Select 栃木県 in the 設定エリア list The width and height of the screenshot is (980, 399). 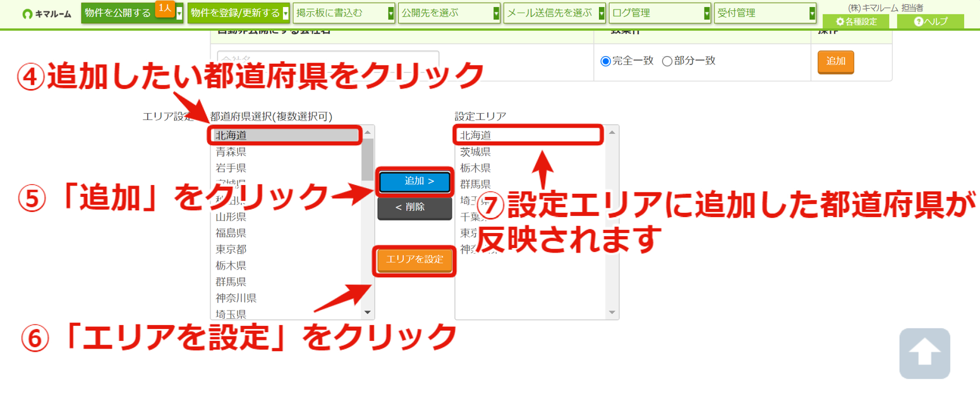(x=529, y=168)
